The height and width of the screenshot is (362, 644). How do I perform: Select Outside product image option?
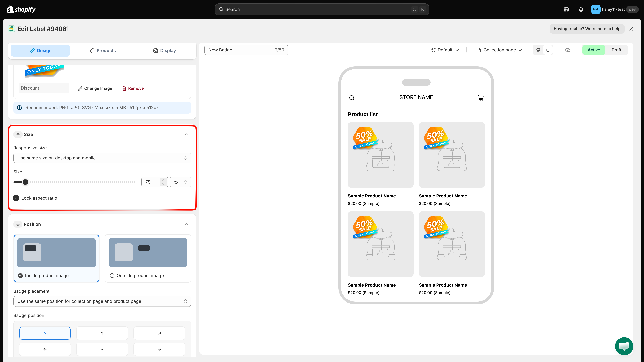[148, 258]
